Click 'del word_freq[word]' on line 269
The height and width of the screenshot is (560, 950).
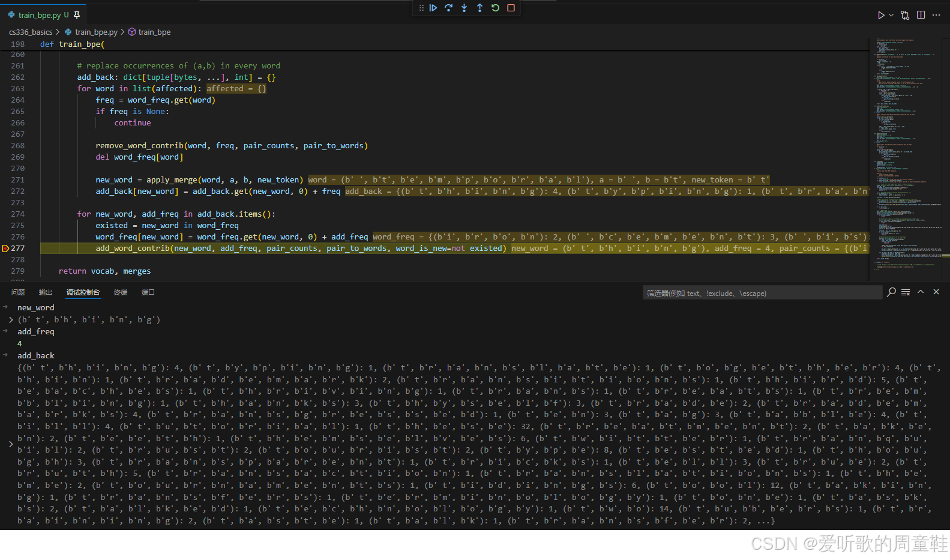[x=139, y=157]
